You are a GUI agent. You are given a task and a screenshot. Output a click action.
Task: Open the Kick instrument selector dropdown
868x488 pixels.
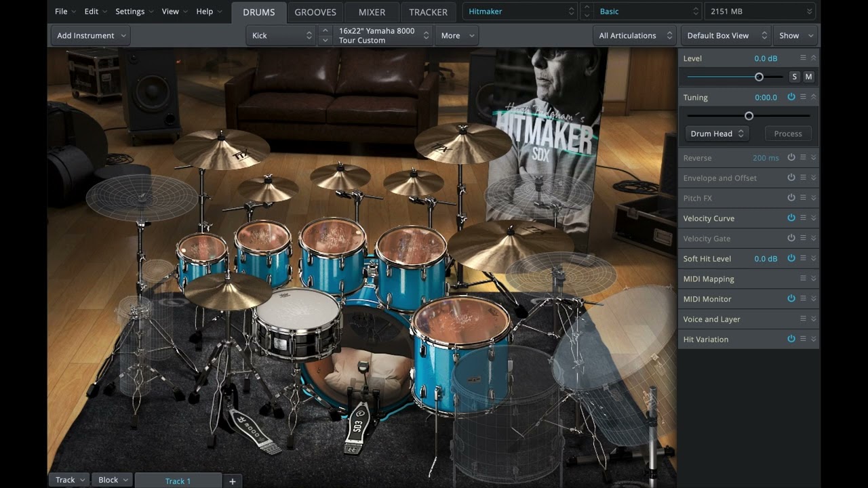tap(281, 35)
